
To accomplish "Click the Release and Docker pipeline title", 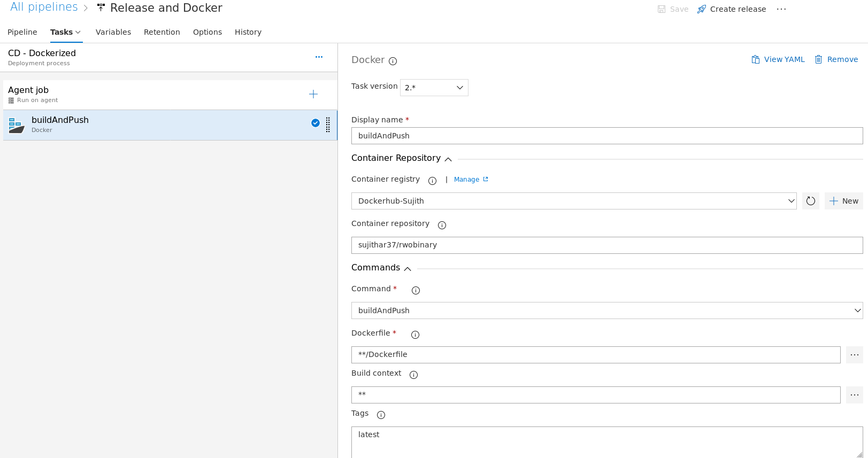I will click(166, 8).
